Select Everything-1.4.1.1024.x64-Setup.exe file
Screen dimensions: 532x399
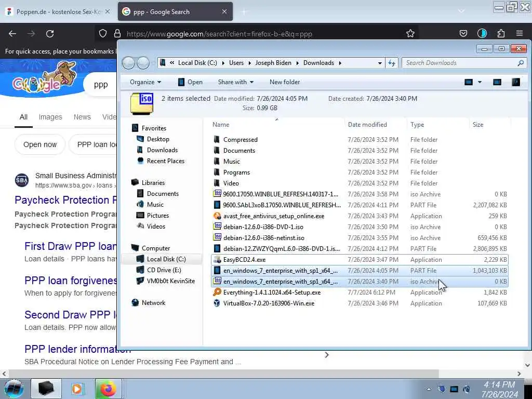click(x=272, y=292)
